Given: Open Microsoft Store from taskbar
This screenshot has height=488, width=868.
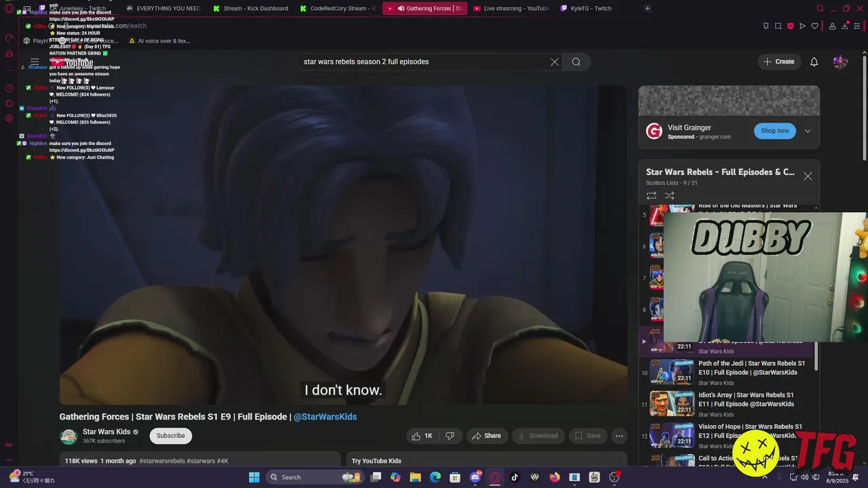Looking at the screenshot, I should pyautogui.click(x=455, y=477).
